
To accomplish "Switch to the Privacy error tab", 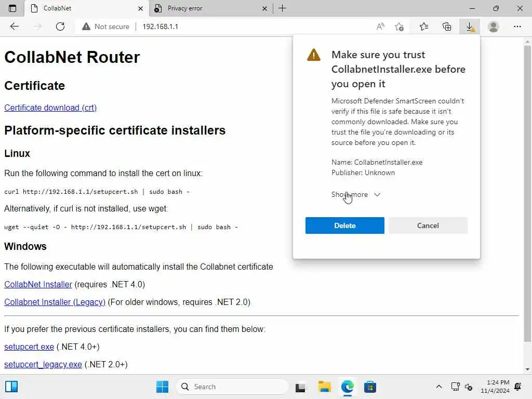I will point(211,8).
